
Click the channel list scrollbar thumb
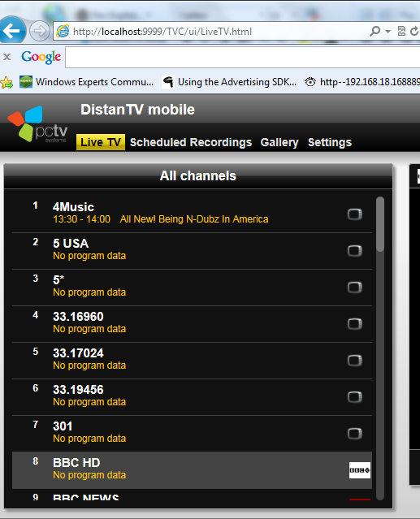[380, 224]
